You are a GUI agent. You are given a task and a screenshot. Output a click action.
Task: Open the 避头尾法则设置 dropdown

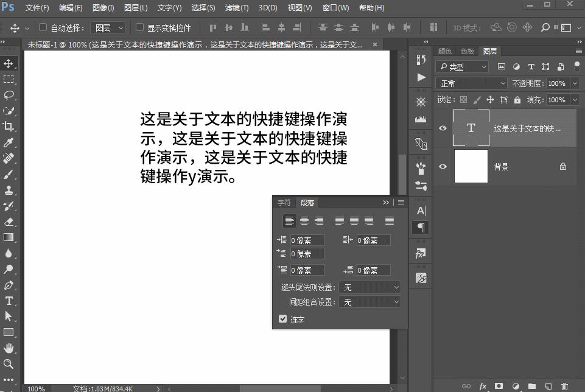(370, 287)
